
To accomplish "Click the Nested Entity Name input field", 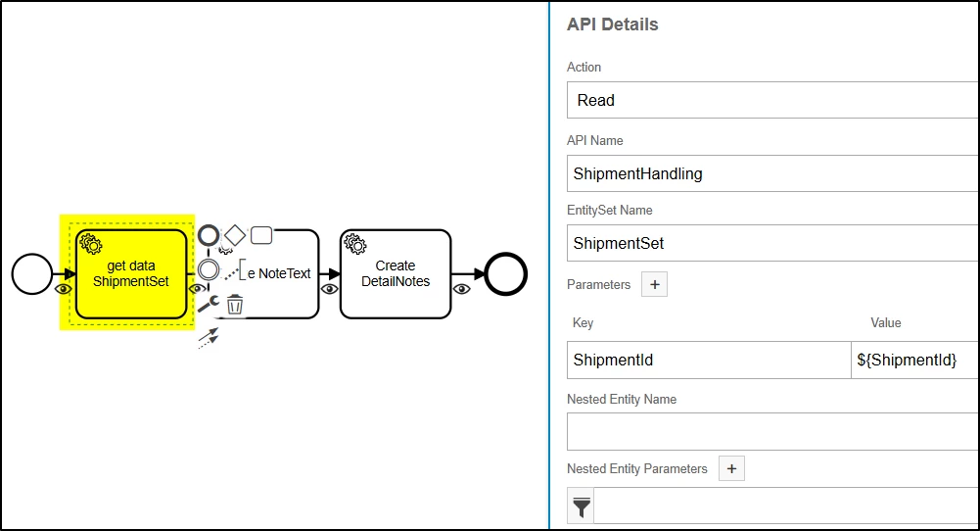I will 771,431.
